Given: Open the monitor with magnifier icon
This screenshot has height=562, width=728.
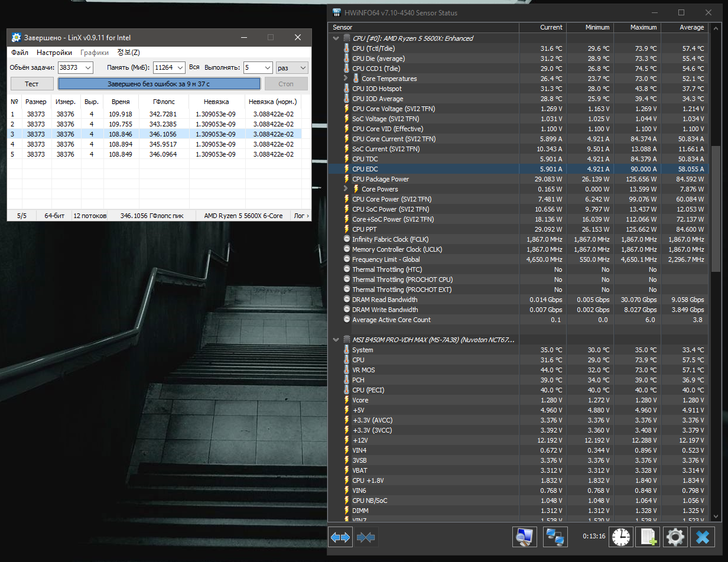Looking at the screenshot, I should coord(524,537).
